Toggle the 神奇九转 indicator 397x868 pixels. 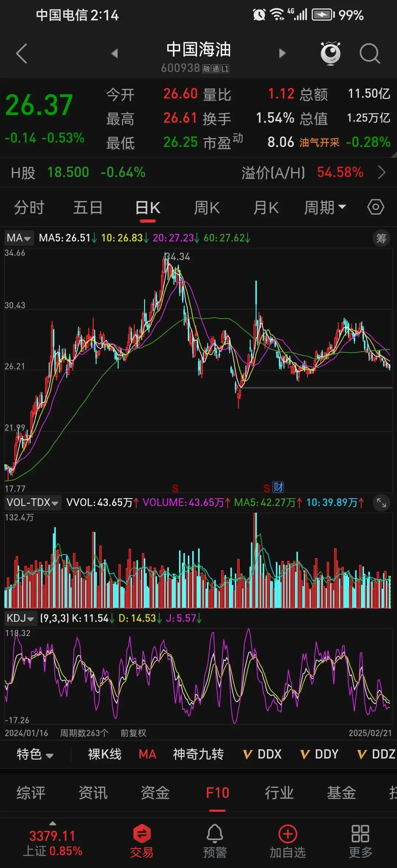198,754
